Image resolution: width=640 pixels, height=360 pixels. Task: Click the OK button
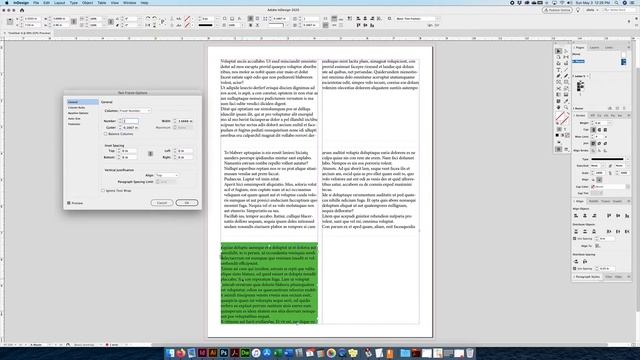click(187, 203)
